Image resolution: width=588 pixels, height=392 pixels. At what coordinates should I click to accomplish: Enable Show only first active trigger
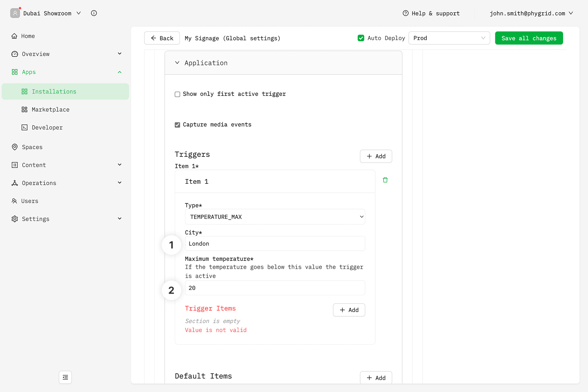tap(178, 94)
